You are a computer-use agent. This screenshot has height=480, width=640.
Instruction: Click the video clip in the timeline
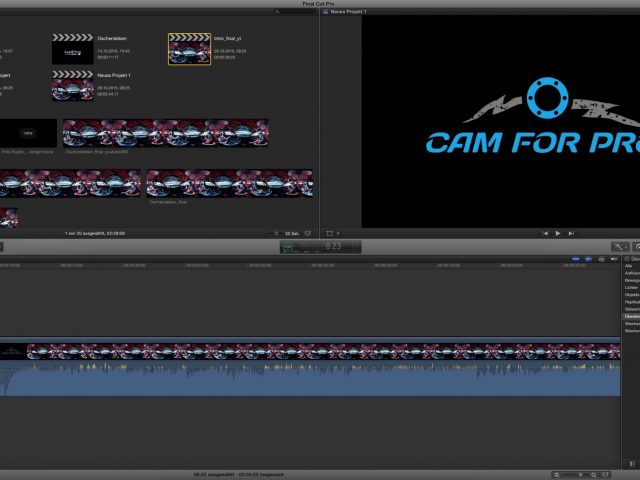(x=323, y=351)
